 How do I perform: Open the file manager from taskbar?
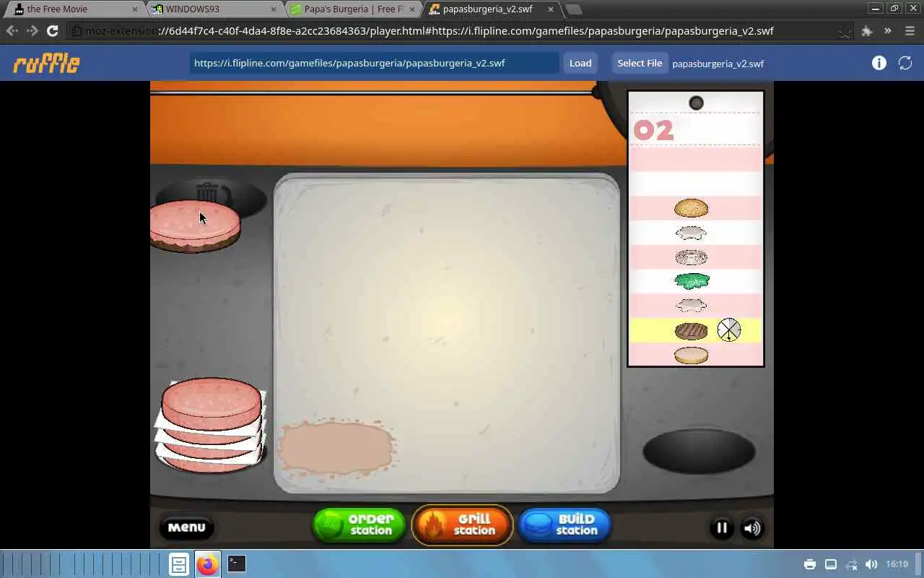point(179,564)
